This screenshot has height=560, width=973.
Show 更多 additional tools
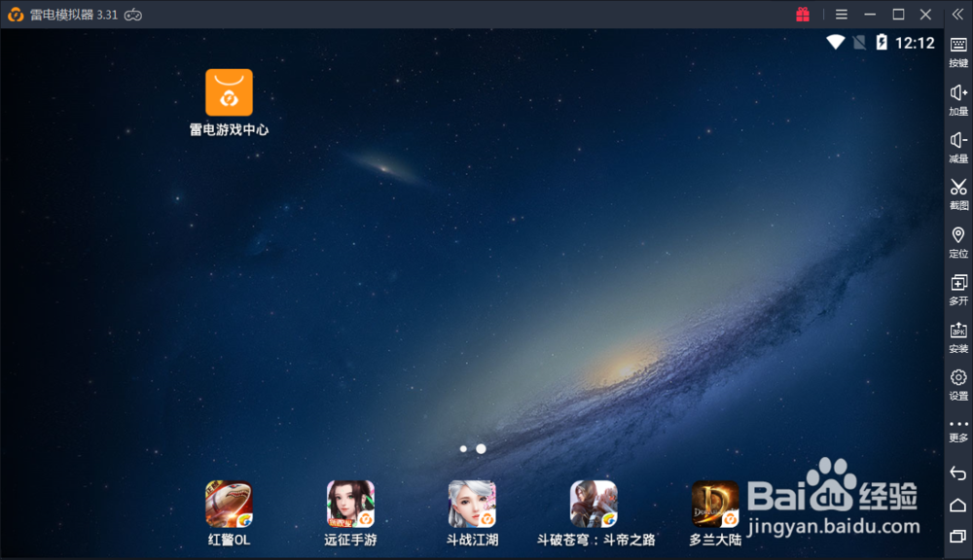[x=958, y=431]
